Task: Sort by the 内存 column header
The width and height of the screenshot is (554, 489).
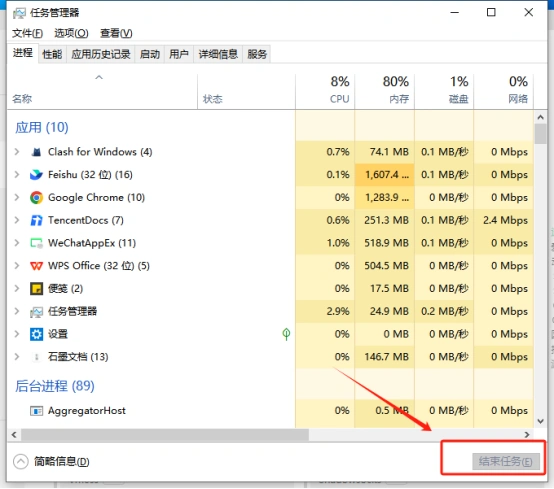Action: [384, 92]
